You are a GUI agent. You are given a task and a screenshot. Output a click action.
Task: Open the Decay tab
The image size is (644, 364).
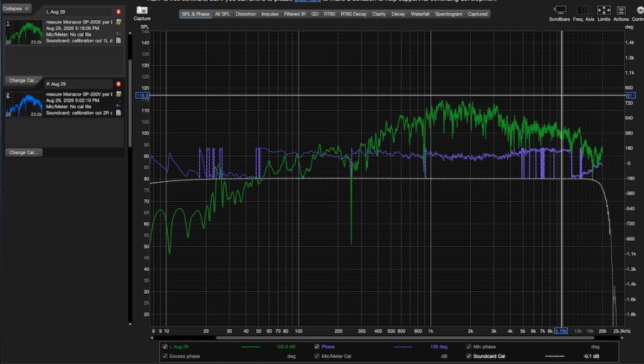[398, 14]
